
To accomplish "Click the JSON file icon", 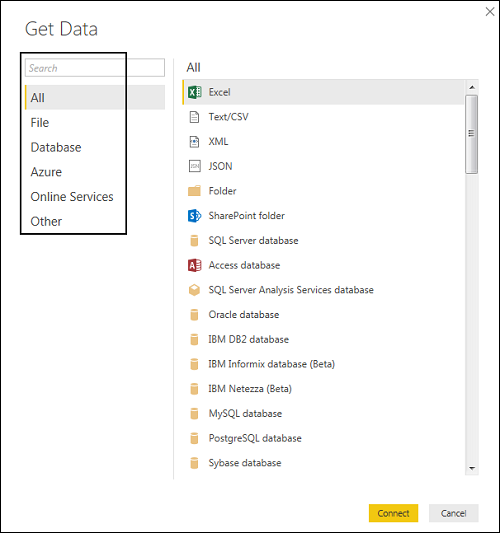I will (x=194, y=166).
